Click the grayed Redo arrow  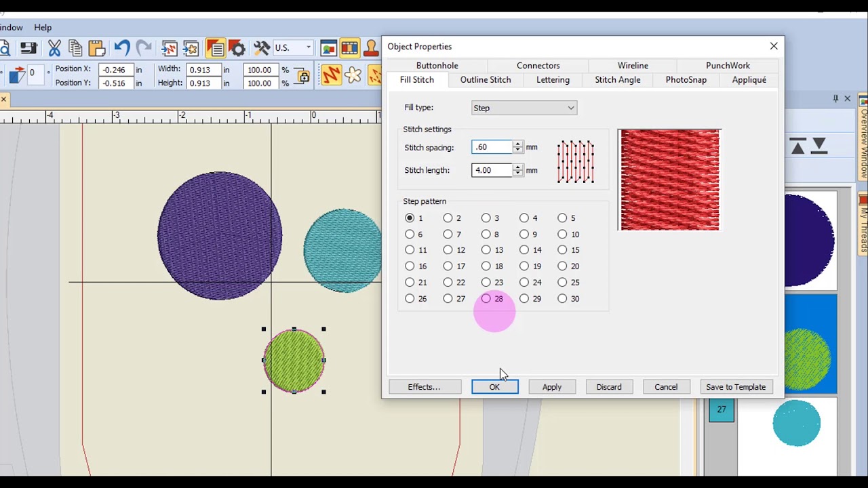(143, 48)
